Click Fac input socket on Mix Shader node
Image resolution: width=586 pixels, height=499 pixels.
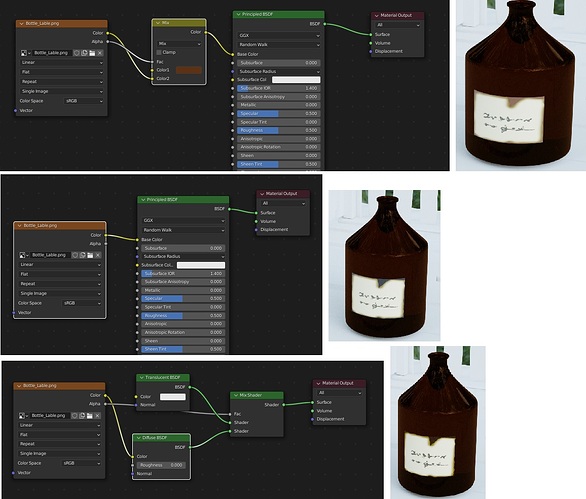click(230, 414)
